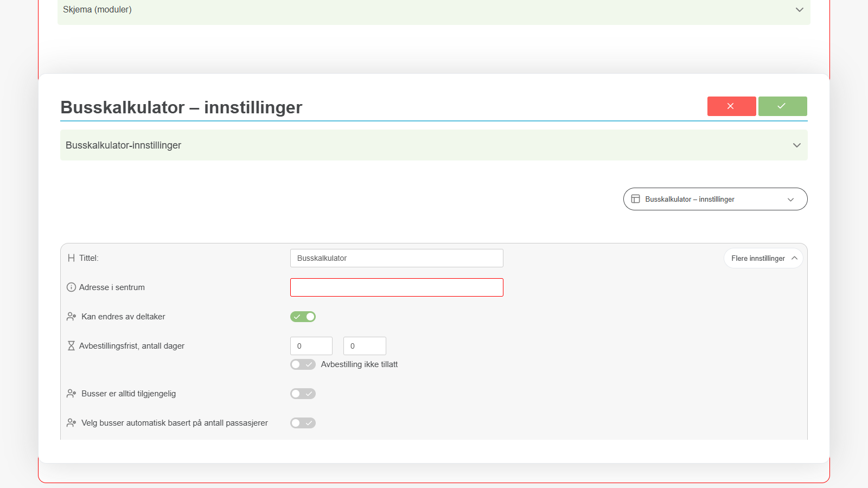Click the first Avbestillingsfrist days field
Image resolution: width=868 pixels, height=488 pixels.
coord(311,346)
